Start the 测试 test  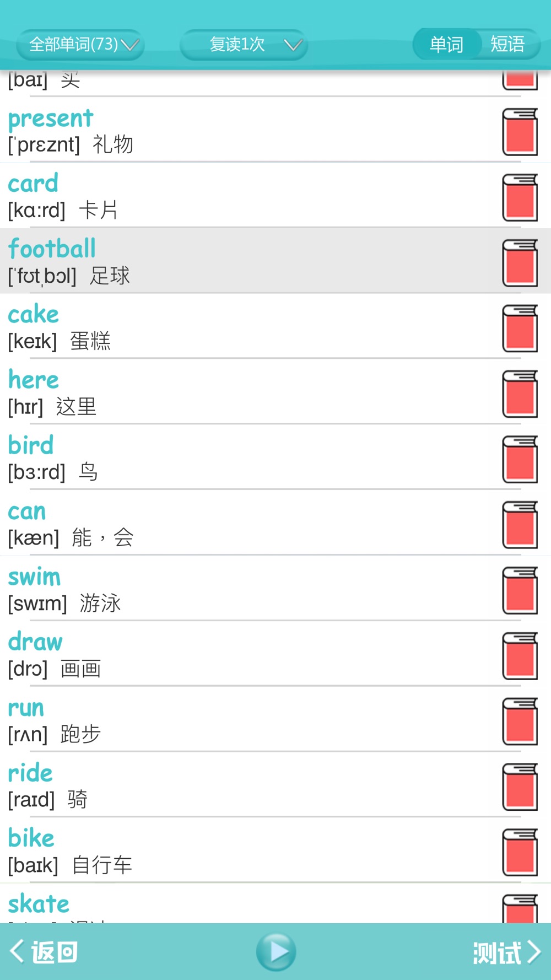(507, 952)
